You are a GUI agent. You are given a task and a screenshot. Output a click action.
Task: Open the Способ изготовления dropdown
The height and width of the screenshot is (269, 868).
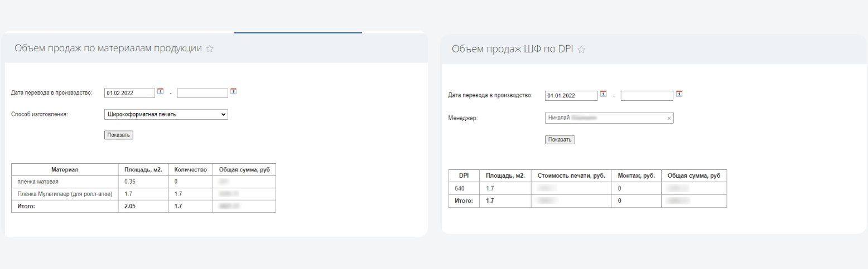(x=166, y=114)
